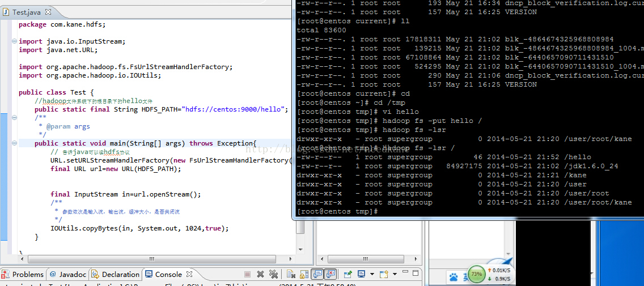
Task: Click 'import java.io.InputStream;' line
Action: coord(71,41)
